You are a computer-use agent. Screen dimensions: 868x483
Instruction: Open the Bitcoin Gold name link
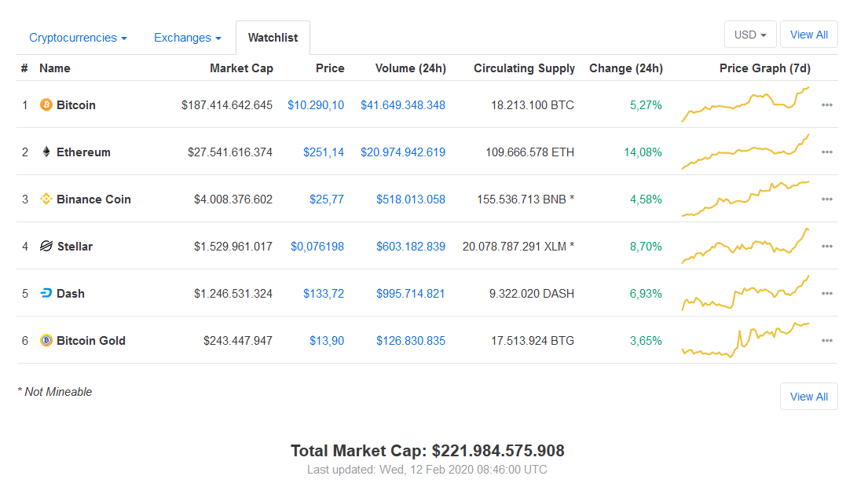(x=91, y=341)
